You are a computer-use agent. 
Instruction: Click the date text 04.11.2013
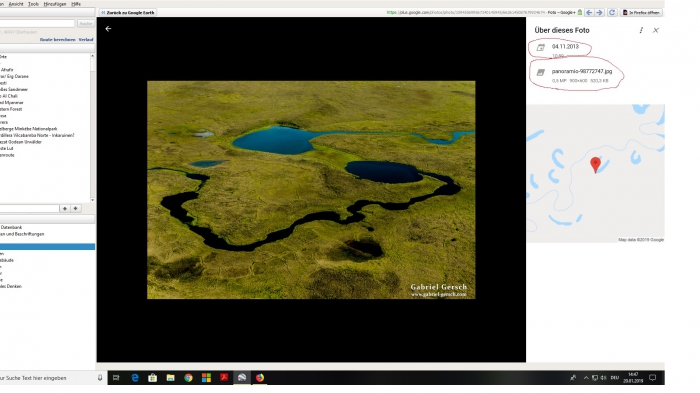click(565, 46)
